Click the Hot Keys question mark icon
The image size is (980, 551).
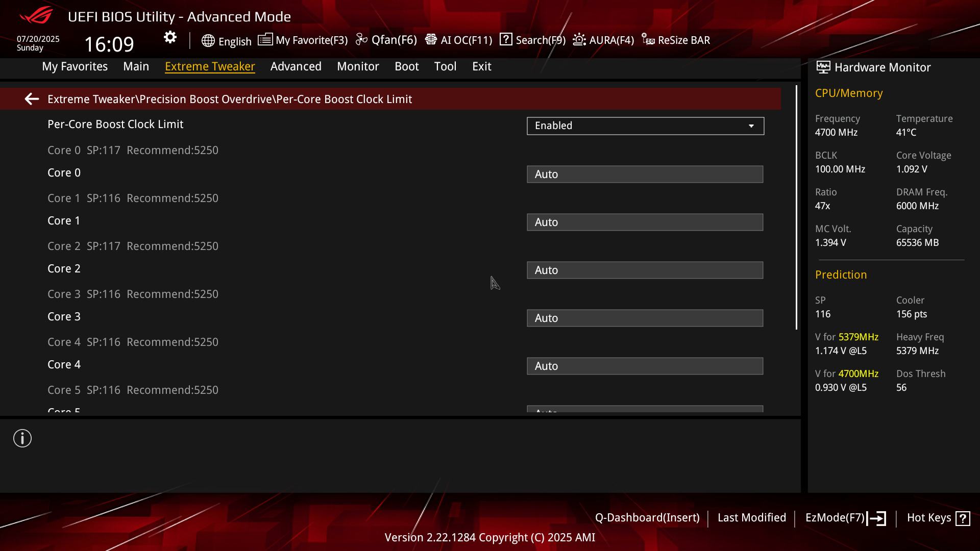[963, 518]
